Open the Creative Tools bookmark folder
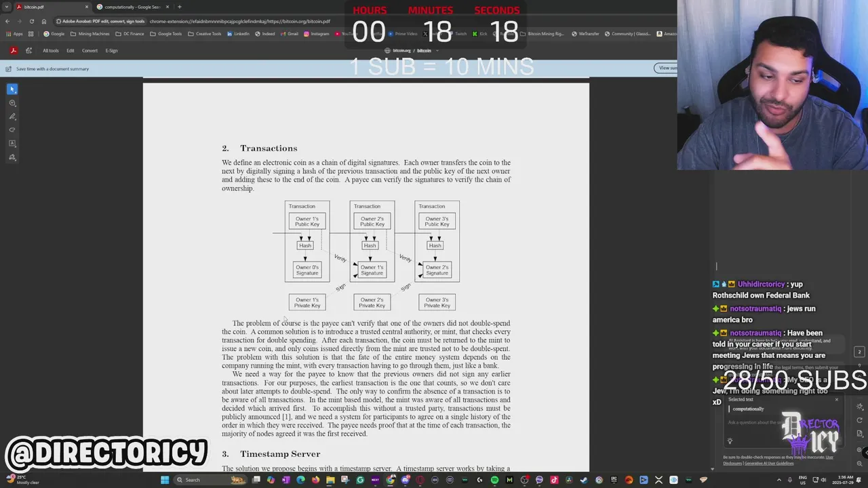The width and height of the screenshot is (868, 488). click(204, 34)
